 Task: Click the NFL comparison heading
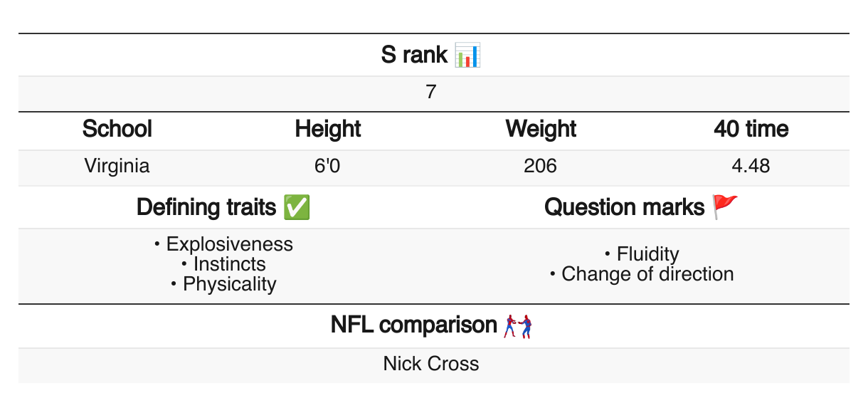413,325
